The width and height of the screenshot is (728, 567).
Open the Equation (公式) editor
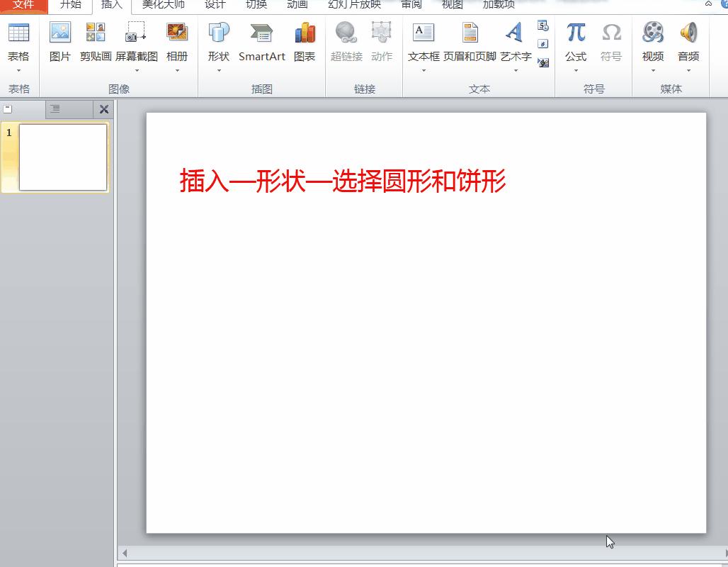pyautogui.click(x=575, y=39)
